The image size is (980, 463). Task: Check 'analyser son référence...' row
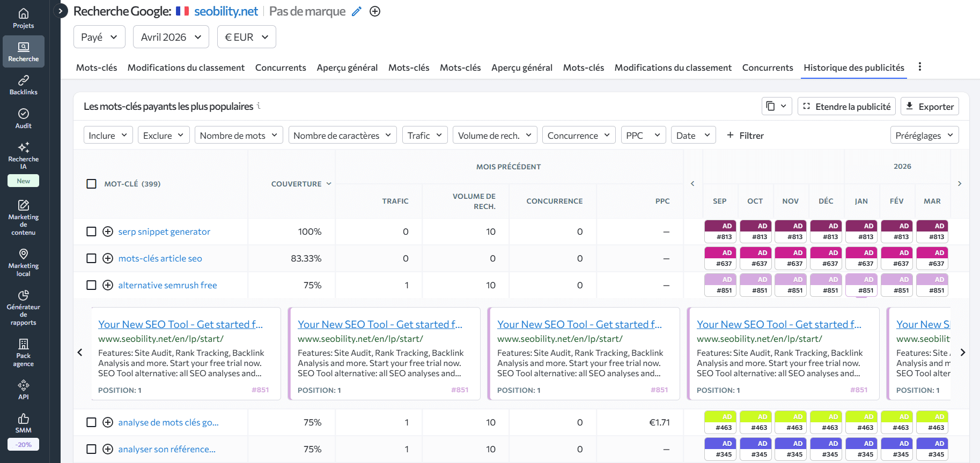91,449
